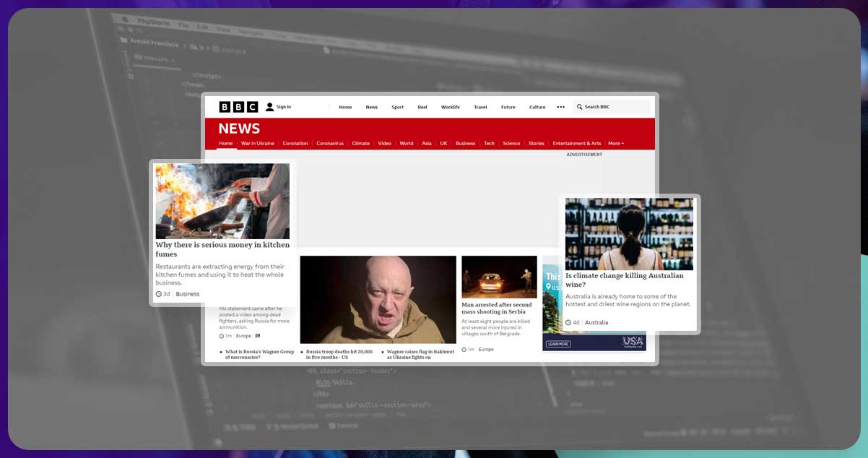Click the clock icon beside 3d
Screen dimensions: 868x458
coord(159,294)
